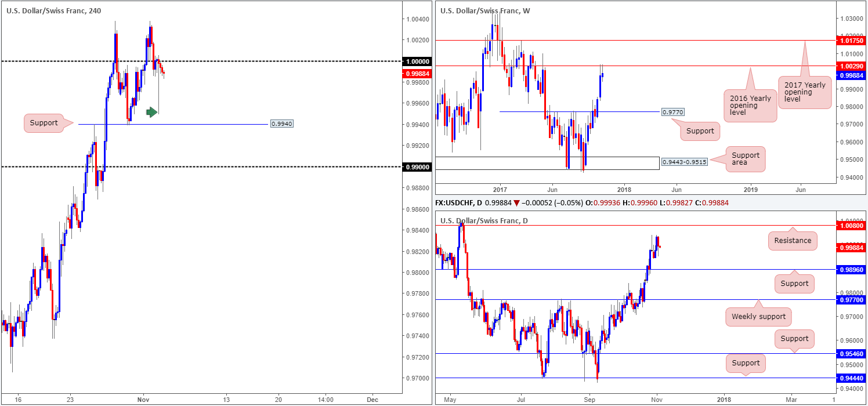The width and height of the screenshot is (868, 406).
Task: Select the Support callout on the weekly chart
Action: tap(700, 130)
